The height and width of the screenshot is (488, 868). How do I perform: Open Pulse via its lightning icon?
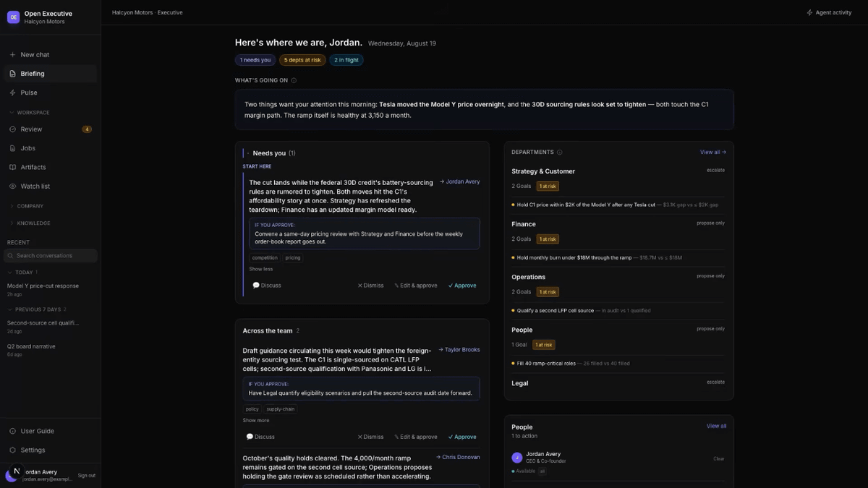12,93
